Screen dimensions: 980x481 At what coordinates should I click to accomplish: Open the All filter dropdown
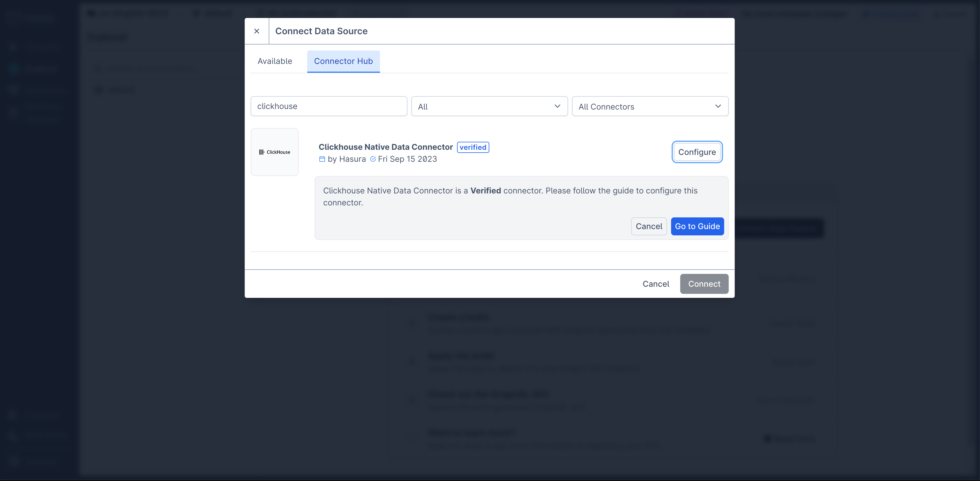point(489,106)
